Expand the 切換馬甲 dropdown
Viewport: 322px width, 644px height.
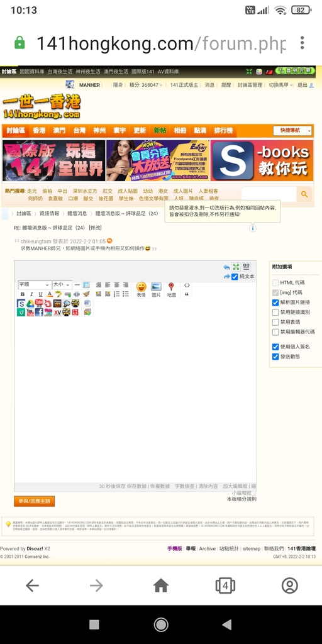(281, 85)
